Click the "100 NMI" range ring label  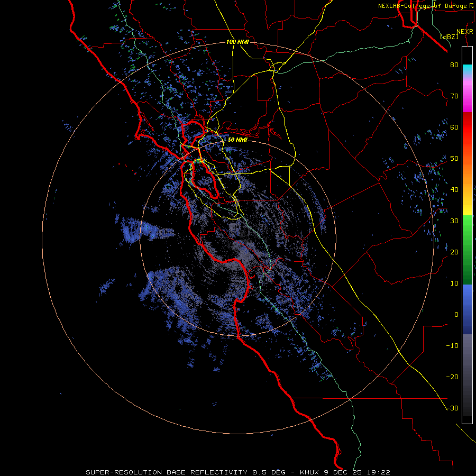[x=237, y=42]
